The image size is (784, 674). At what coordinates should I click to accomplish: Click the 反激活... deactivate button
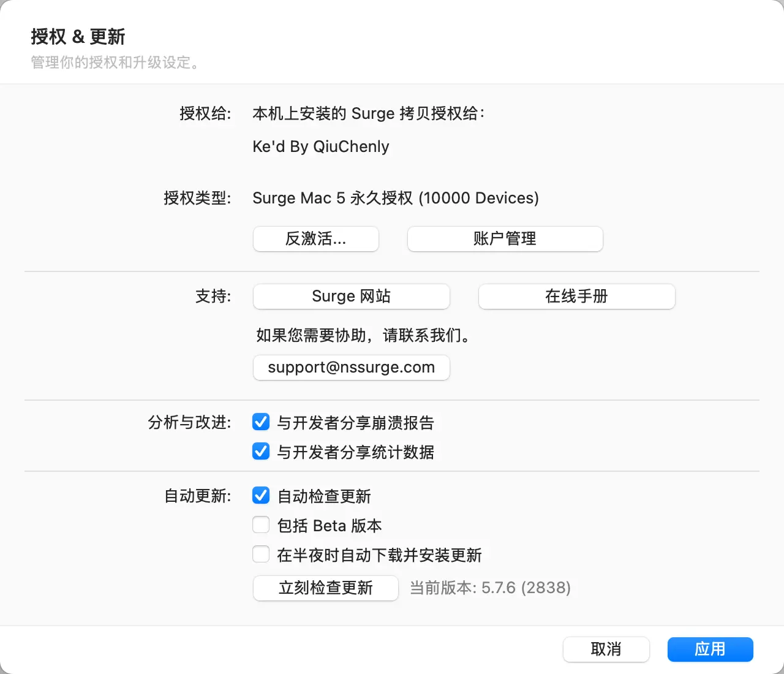pos(316,239)
